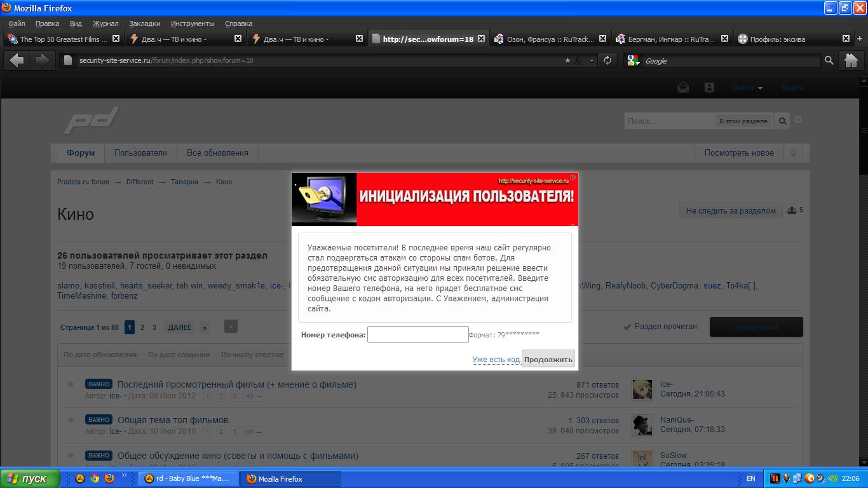Switch to The Top 50 Greatest Films tab
The height and width of the screenshot is (488, 868).
(58, 39)
